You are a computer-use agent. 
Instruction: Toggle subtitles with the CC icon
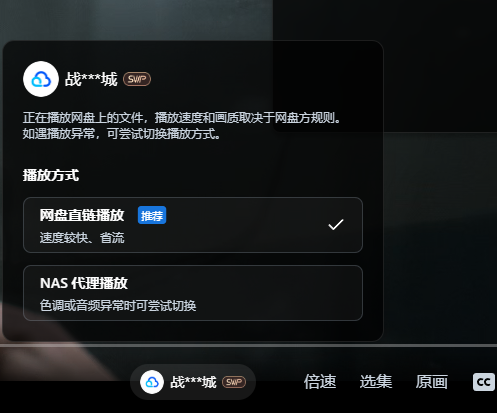(x=483, y=382)
